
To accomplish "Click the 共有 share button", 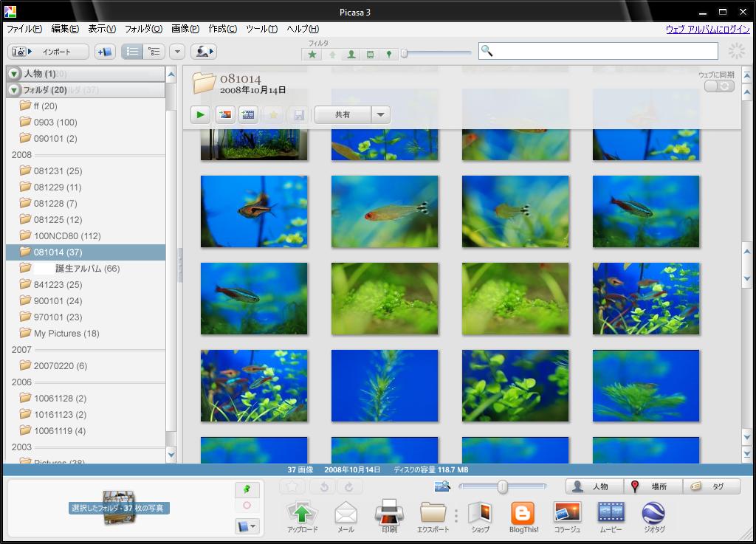I will coord(343,114).
